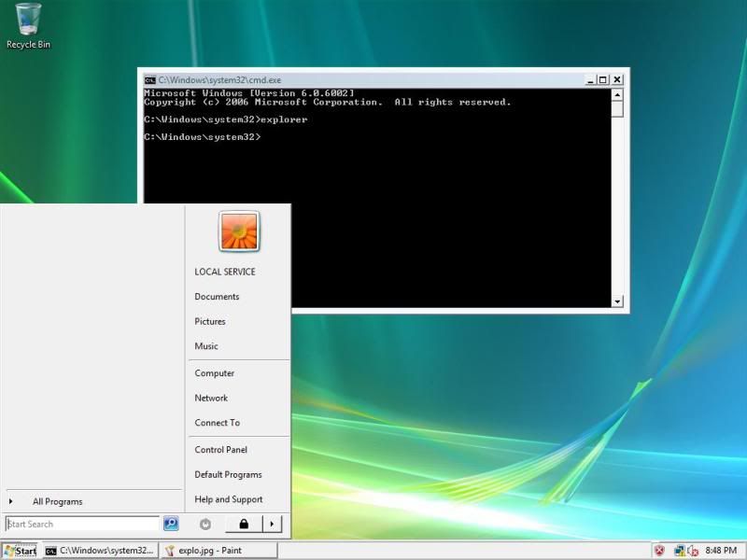
Task: Switch to the cmd.exe taskbar button
Action: [x=100, y=551]
